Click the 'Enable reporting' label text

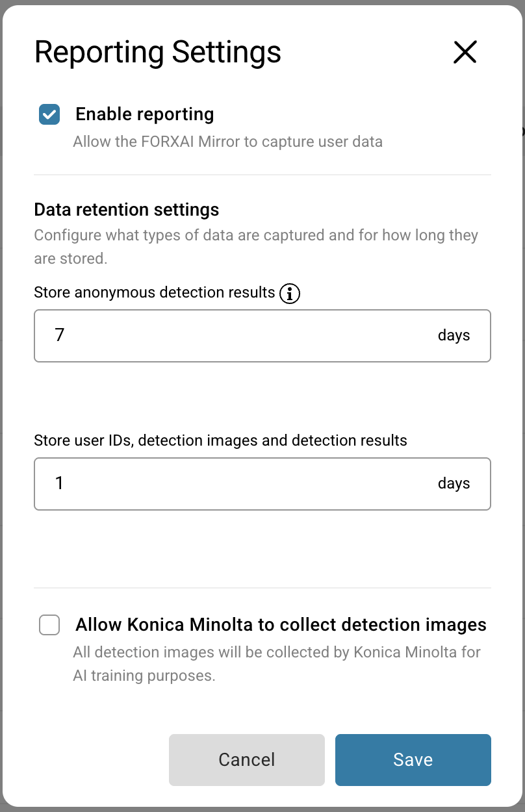pos(144,114)
